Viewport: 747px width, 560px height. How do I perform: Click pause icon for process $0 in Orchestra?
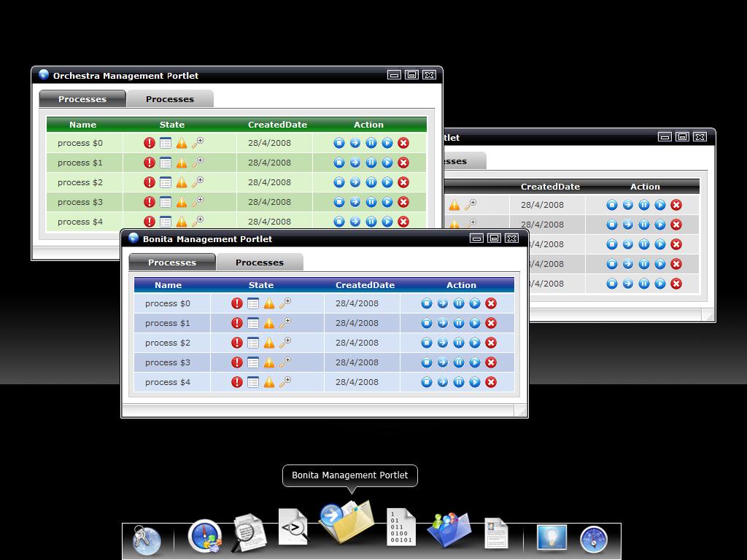point(371,143)
